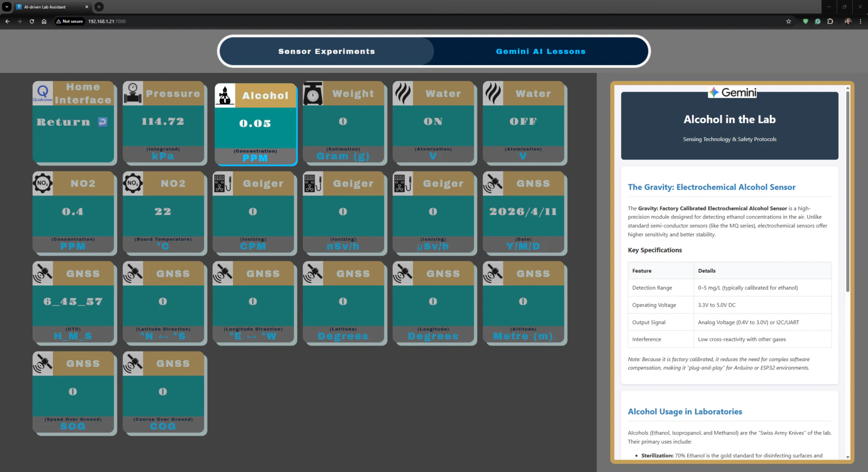Screen dimensions: 868x472
Task: Open the browser extensions puzzle icon
Action: coord(830,22)
